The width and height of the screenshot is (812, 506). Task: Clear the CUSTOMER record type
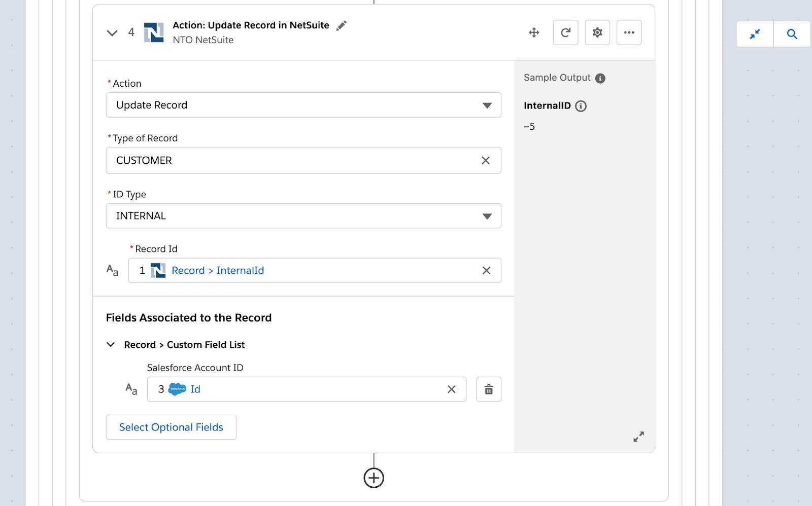pyautogui.click(x=486, y=160)
